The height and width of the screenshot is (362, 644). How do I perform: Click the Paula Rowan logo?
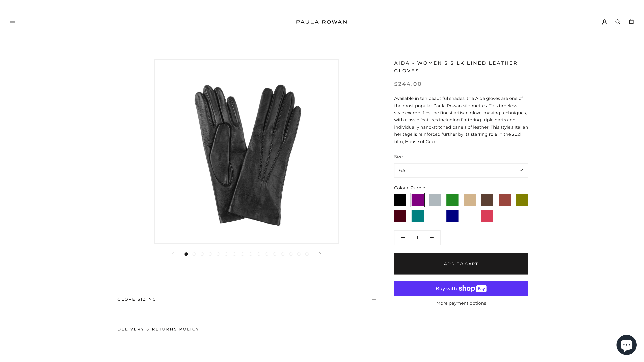(321, 22)
